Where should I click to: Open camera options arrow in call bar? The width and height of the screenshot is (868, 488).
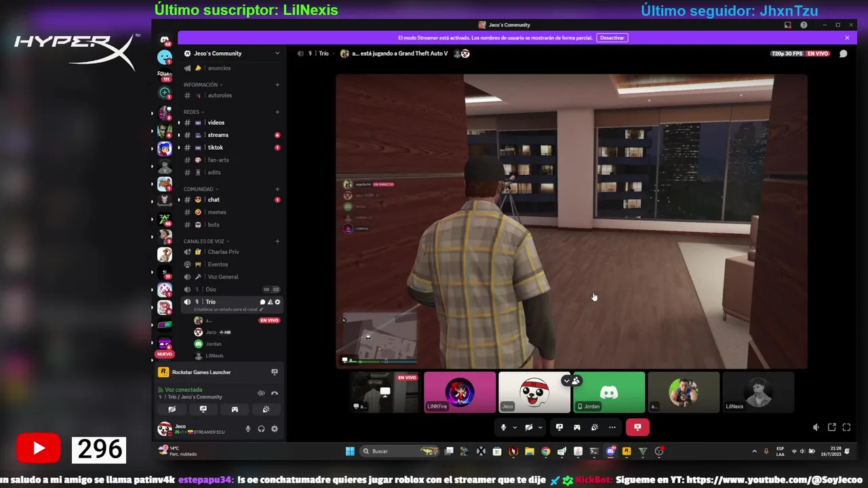pos(540,427)
